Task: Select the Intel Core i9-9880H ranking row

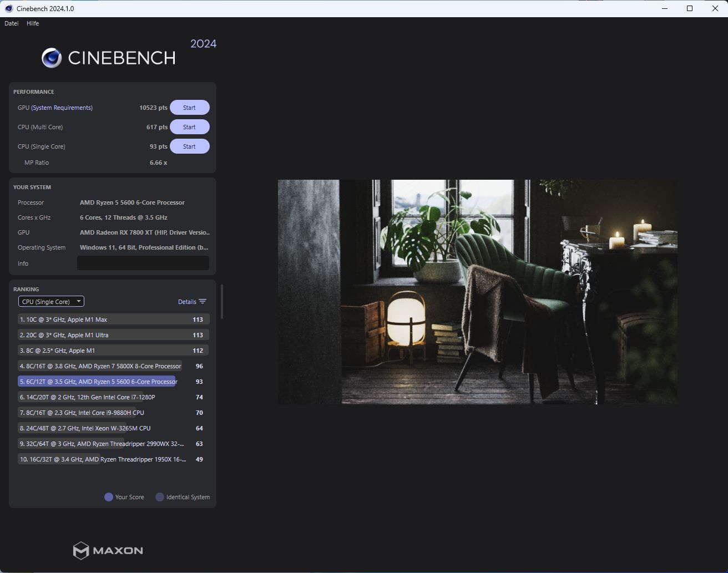Action: click(x=113, y=413)
